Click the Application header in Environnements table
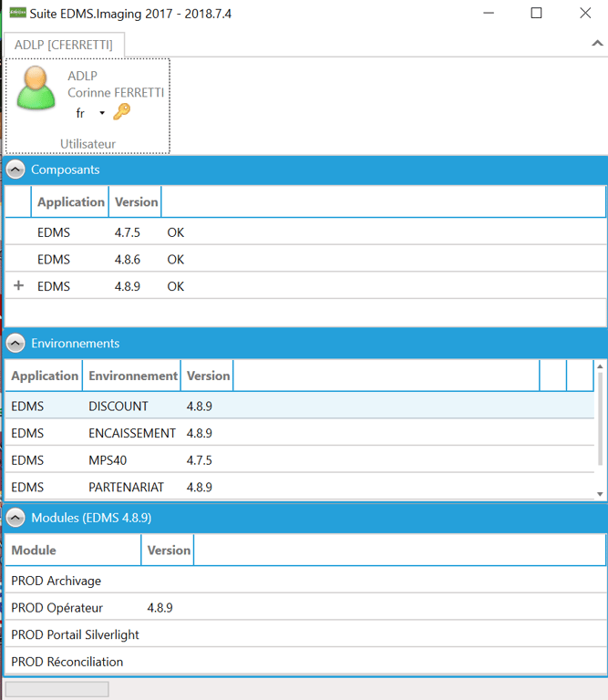608x700 pixels. (x=44, y=376)
